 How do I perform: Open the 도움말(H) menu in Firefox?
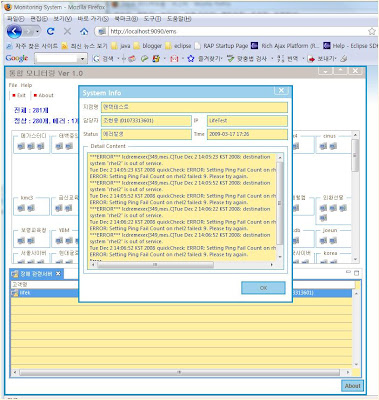pos(179,19)
